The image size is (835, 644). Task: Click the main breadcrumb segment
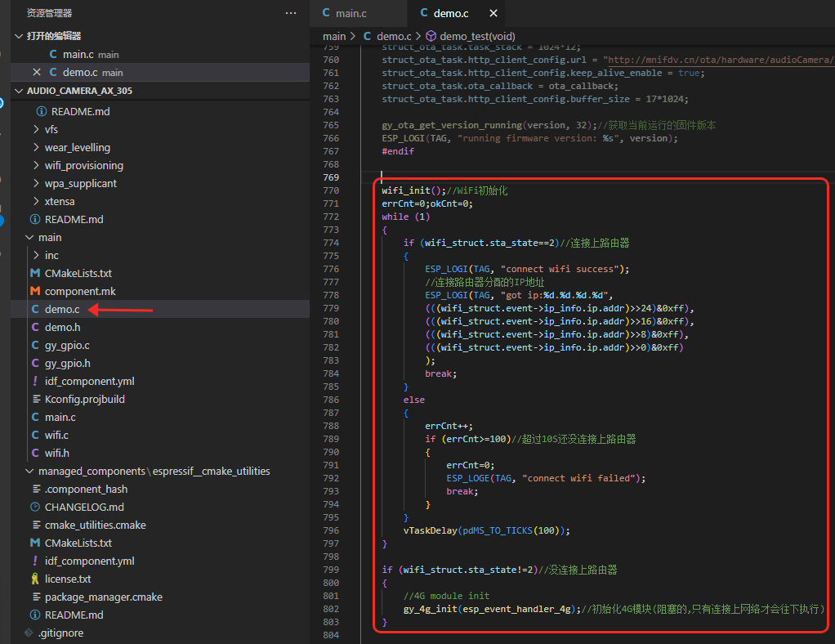click(334, 37)
